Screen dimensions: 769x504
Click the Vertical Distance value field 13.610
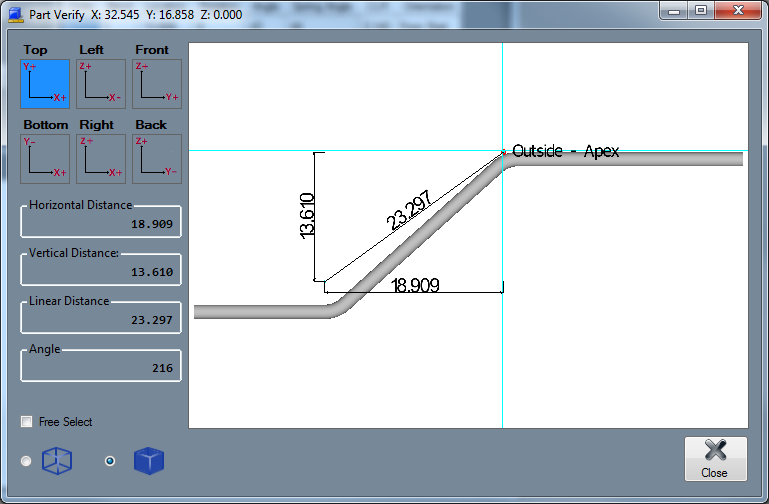pyautogui.click(x=101, y=272)
